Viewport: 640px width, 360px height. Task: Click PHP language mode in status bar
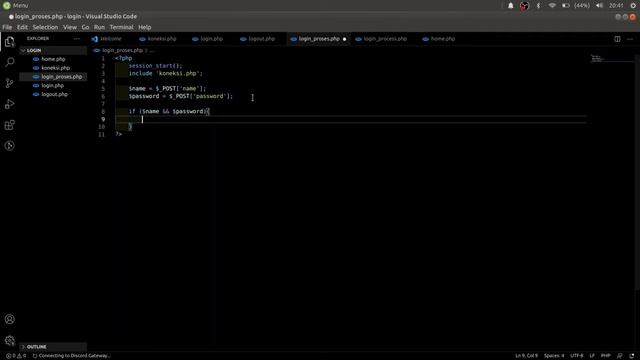pos(605,356)
